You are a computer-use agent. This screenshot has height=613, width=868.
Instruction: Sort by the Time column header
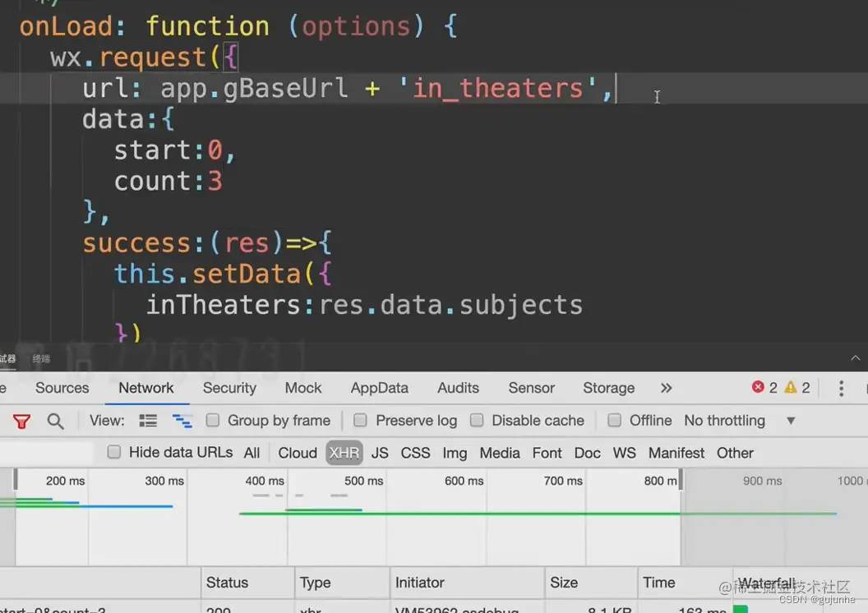[x=685, y=583]
